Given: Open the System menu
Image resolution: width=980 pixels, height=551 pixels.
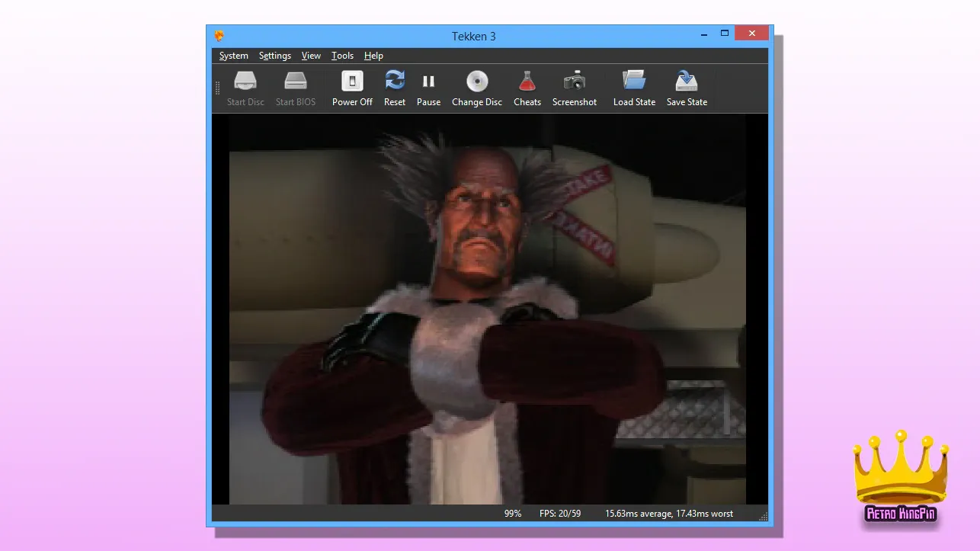Looking at the screenshot, I should coord(233,56).
